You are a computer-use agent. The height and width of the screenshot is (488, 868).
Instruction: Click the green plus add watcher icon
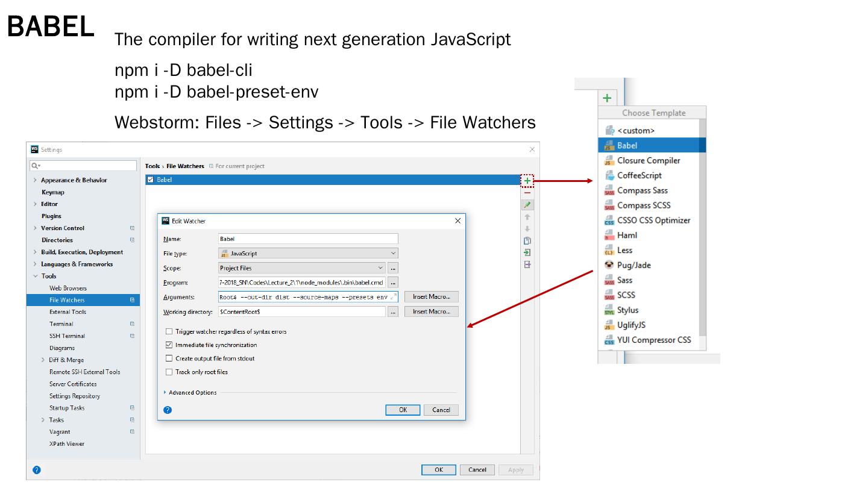click(x=527, y=181)
